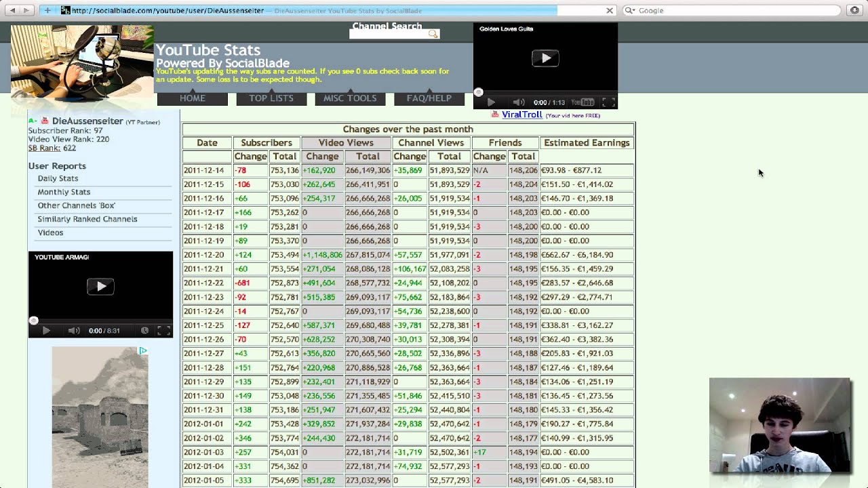Click the Channel Search magnifier icon

433,34
